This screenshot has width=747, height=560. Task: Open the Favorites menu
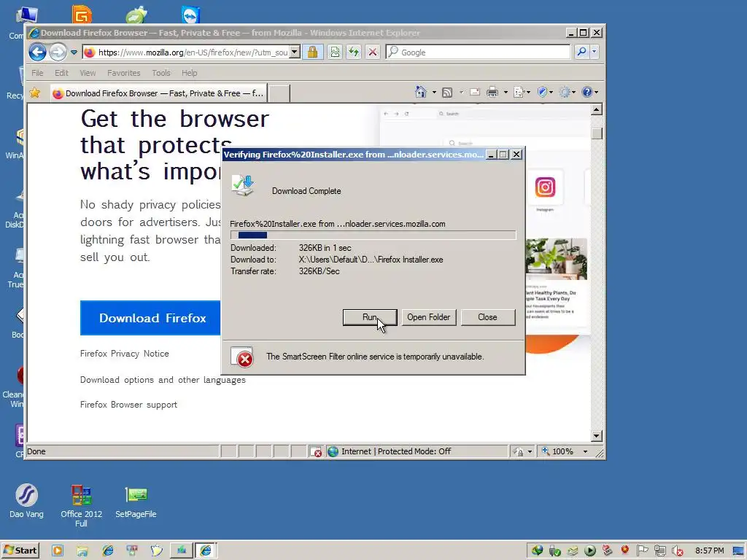pos(124,73)
